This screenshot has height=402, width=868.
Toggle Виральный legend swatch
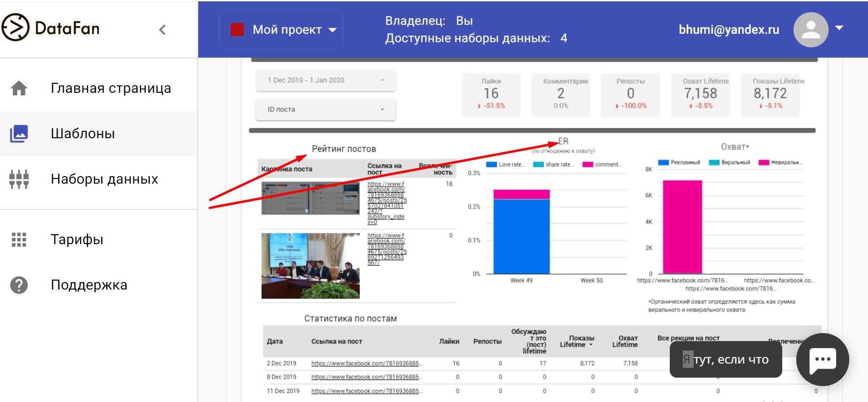click(714, 163)
